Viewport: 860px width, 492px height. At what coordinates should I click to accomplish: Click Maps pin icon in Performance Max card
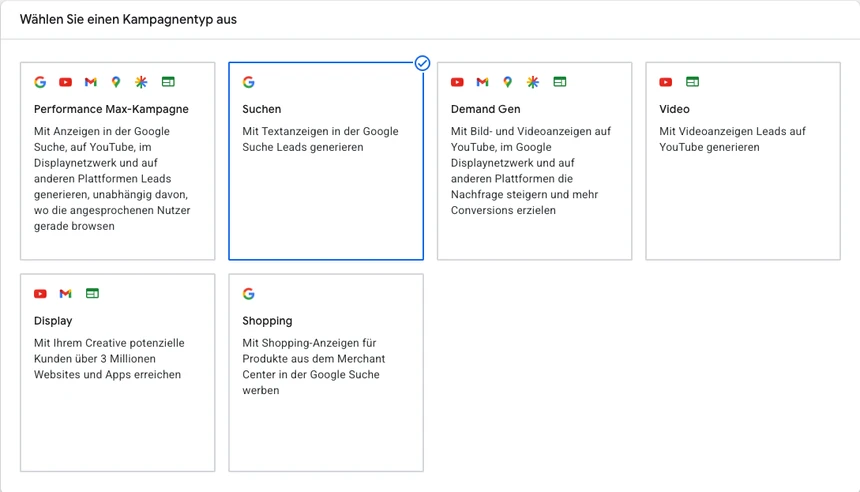[116, 82]
